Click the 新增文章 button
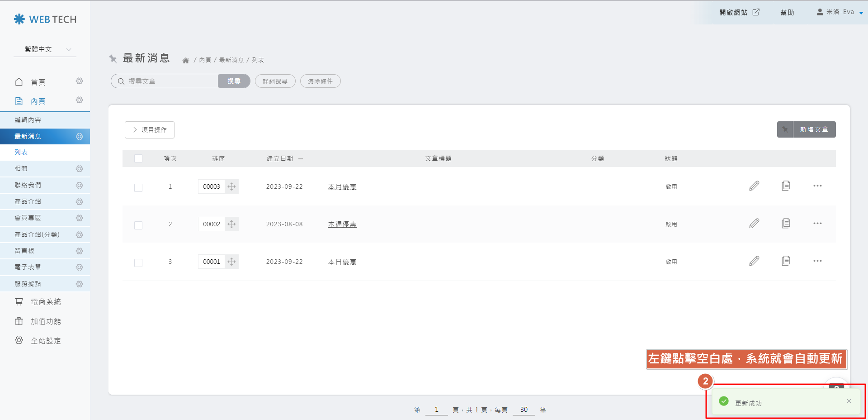The width and height of the screenshot is (868, 420). click(x=814, y=129)
